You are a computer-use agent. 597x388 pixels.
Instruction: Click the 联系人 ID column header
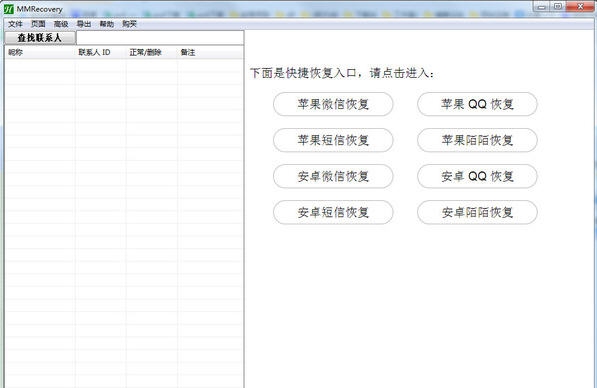tap(101, 53)
